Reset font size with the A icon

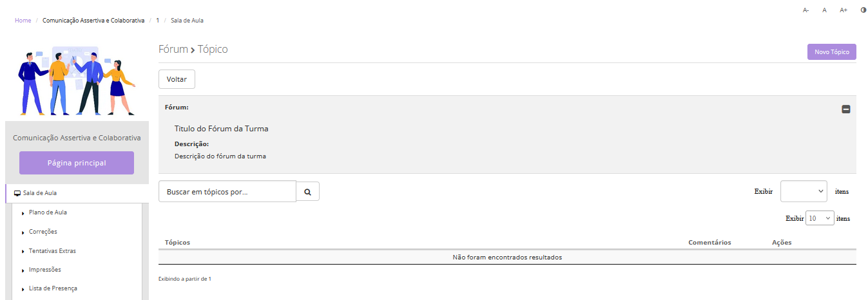(x=824, y=10)
